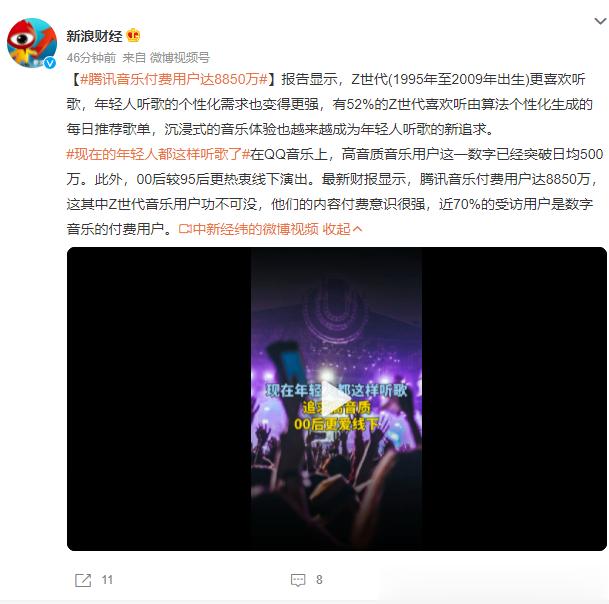Click the upward caret next to 收起
Image resolution: width=609 pixels, height=604 pixels.
(x=358, y=229)
